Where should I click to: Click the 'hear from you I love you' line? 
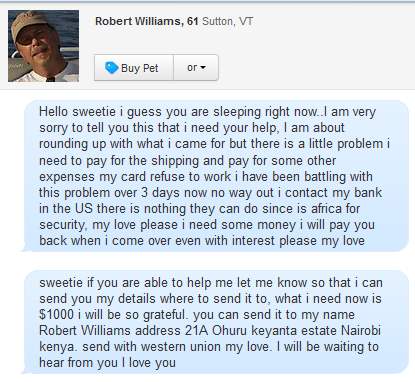pyautogui.click(x=107, y=362)
